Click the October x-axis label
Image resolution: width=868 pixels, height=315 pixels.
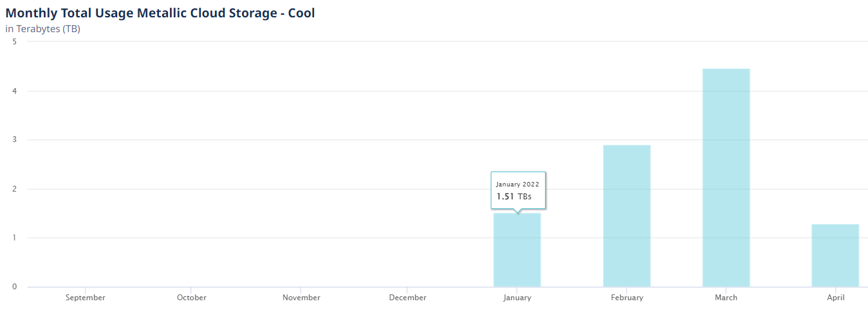192,298
